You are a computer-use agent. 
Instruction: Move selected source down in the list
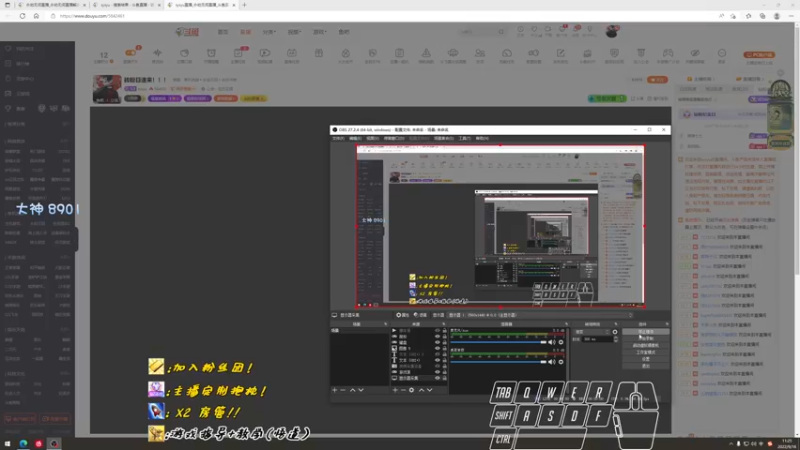(430, 390)
